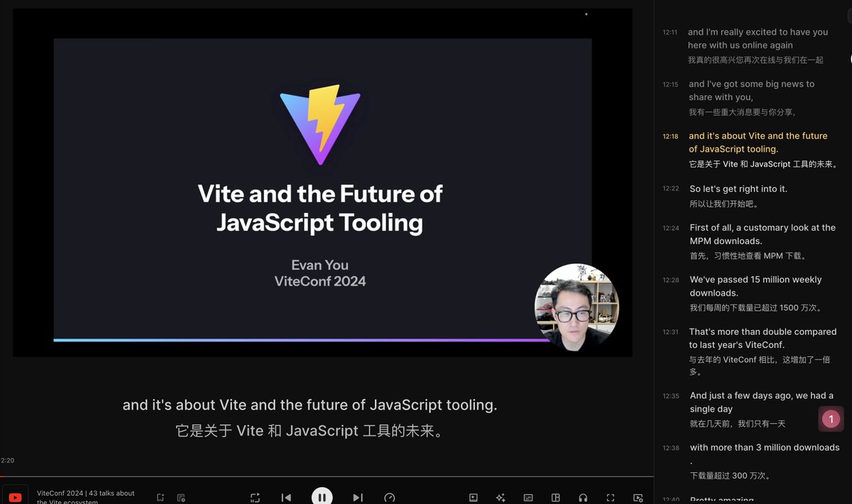Open playback speed control
Viewport: 852px width, 504px height.
tap(389, 498)
